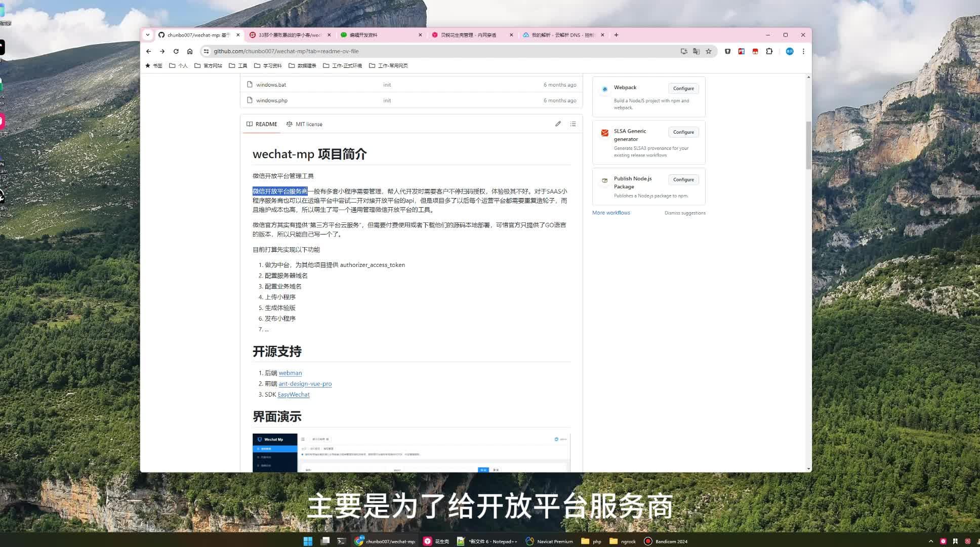
Task: Edit the README with the pencil icon
Action: 558,124
